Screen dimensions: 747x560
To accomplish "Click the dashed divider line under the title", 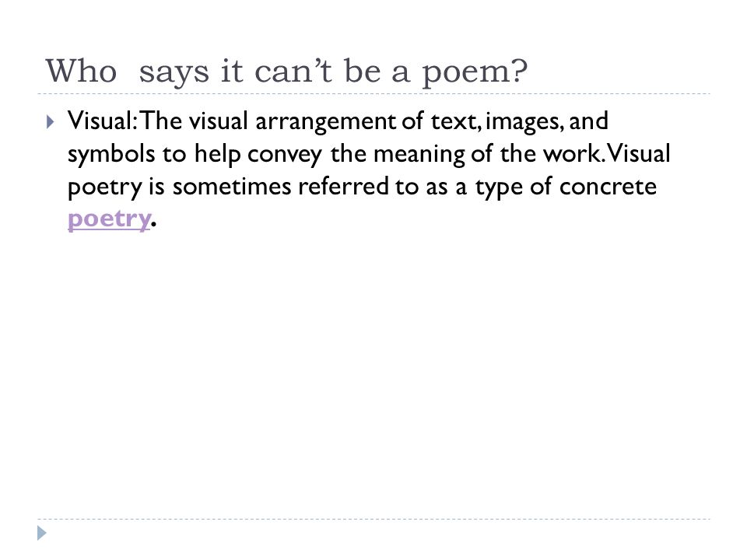I will click(373, 94).
